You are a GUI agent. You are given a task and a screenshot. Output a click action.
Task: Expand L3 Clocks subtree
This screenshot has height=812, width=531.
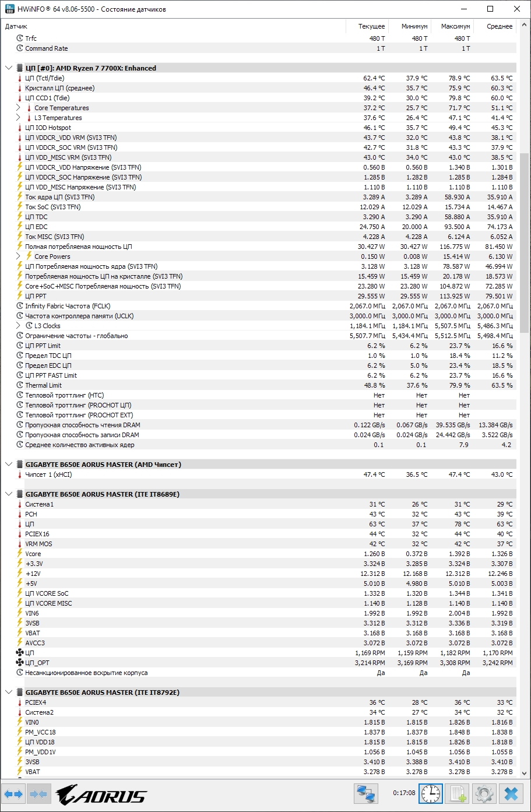pyautogui.click(x=18, y=326)
